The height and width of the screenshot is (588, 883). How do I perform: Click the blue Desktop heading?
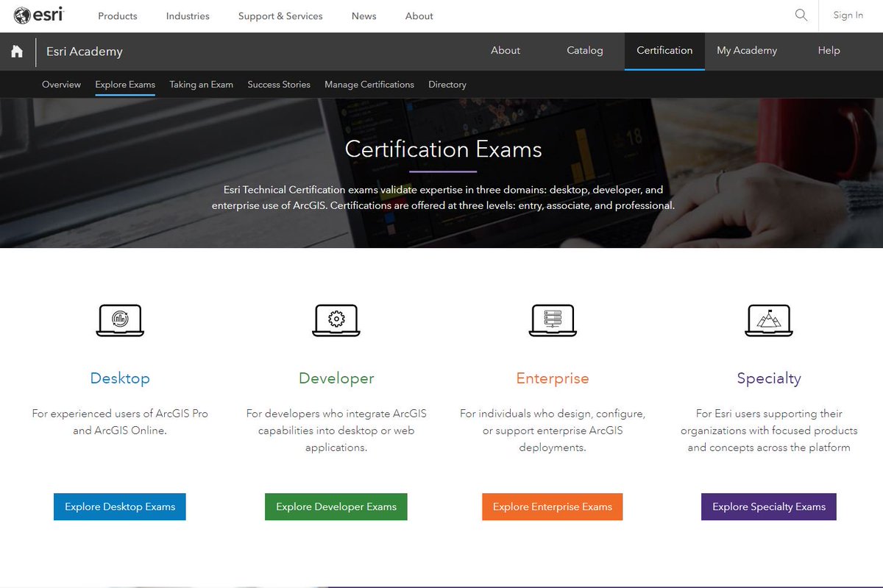pyautogui.click(x=120, y=378)
